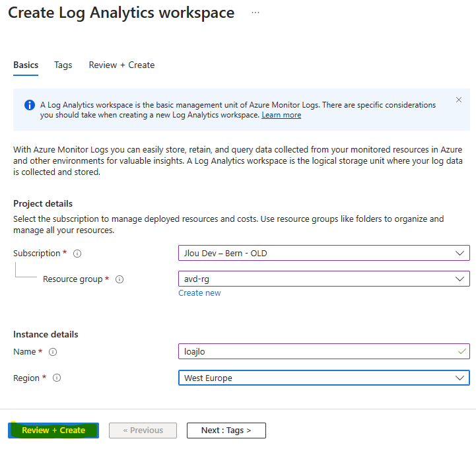Select the Basics tab
Screen dimensions: 476x449
point(26,65)
